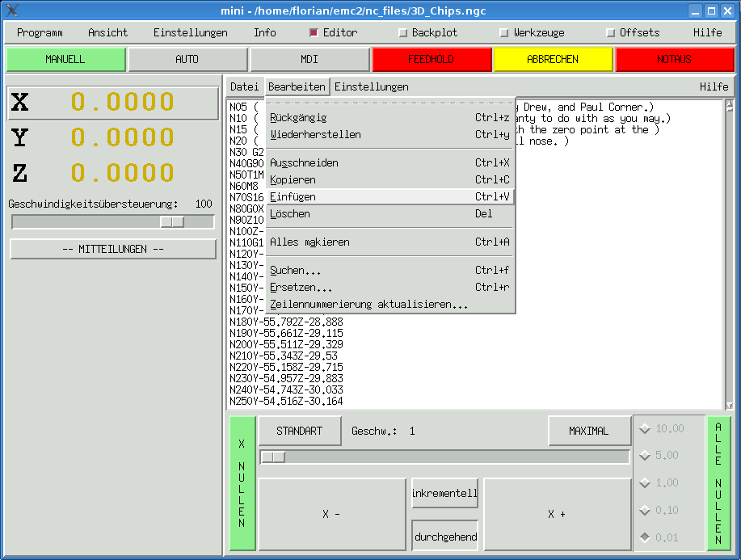Image resolution: width=741 pixels, height=560 pixels.
Task: Enable the Werkzeuge checkbox
Action: tap(504, 33)
